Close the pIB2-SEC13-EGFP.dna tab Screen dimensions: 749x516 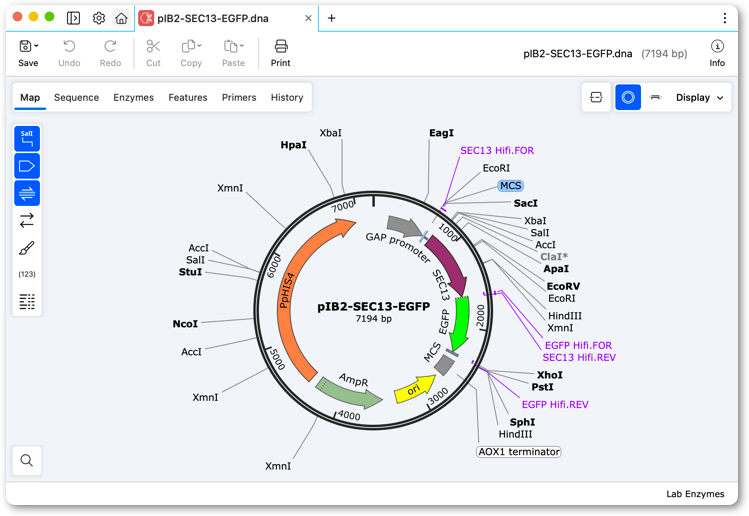308,18
